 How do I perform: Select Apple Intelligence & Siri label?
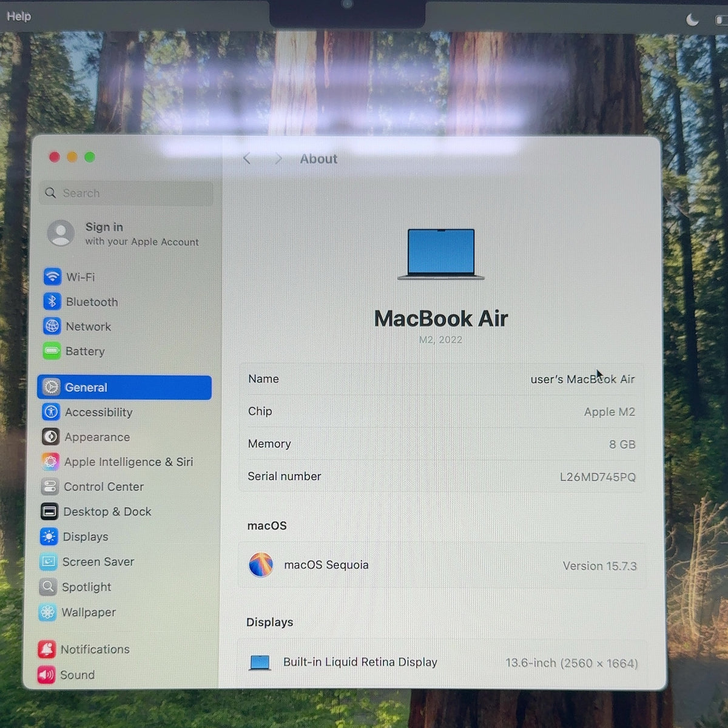point(129,462)
